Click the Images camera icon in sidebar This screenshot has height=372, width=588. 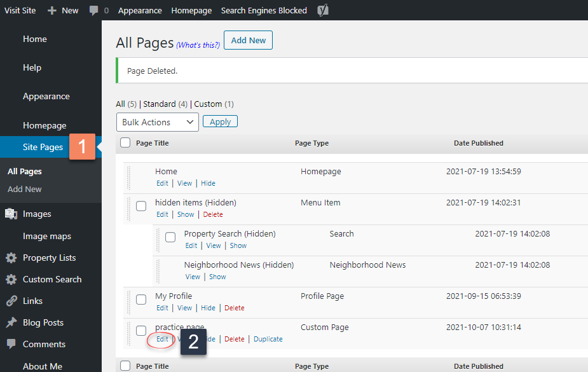11,214
